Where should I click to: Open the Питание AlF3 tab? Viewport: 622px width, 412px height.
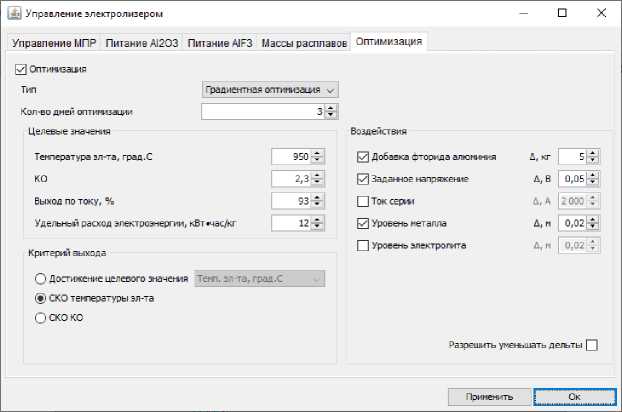pyautogui.click(x=219, y=43)
